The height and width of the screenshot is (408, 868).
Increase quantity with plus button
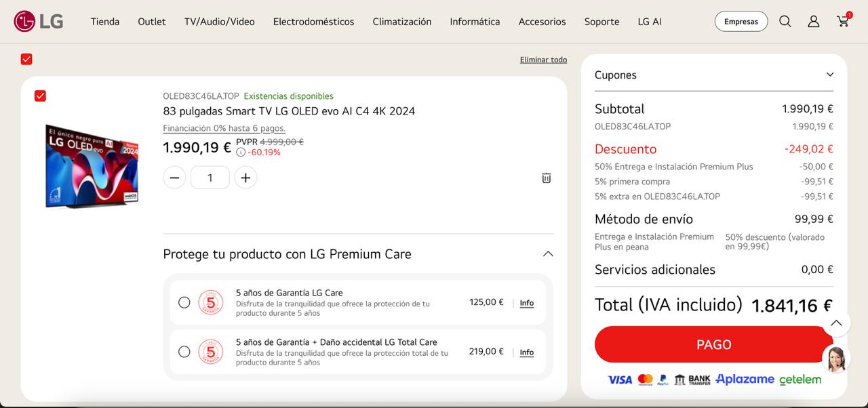tap(245, 178)
